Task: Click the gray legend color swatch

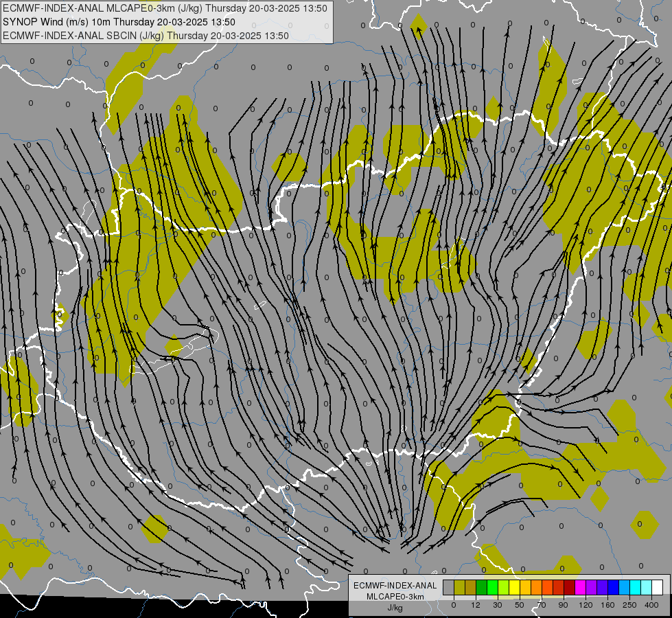Action: 449,587
